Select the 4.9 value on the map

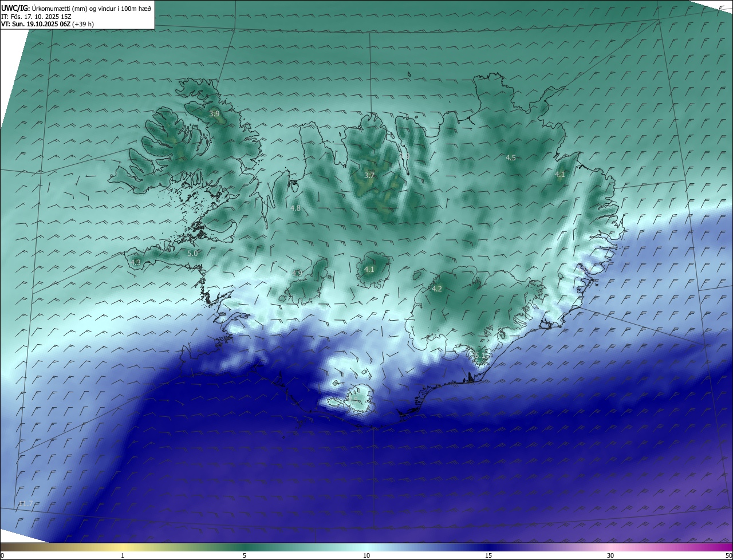coord(297,273)
